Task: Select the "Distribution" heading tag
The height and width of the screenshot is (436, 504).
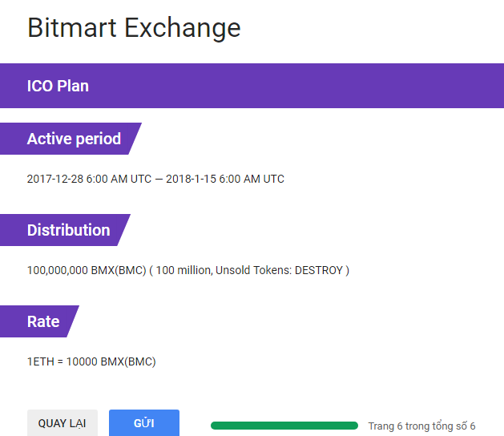Action: pos(68,230)
